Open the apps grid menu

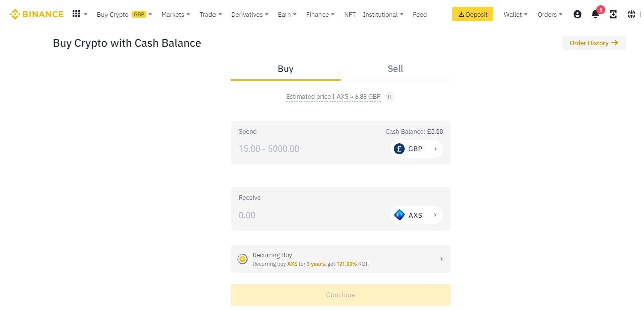(76, 14)
